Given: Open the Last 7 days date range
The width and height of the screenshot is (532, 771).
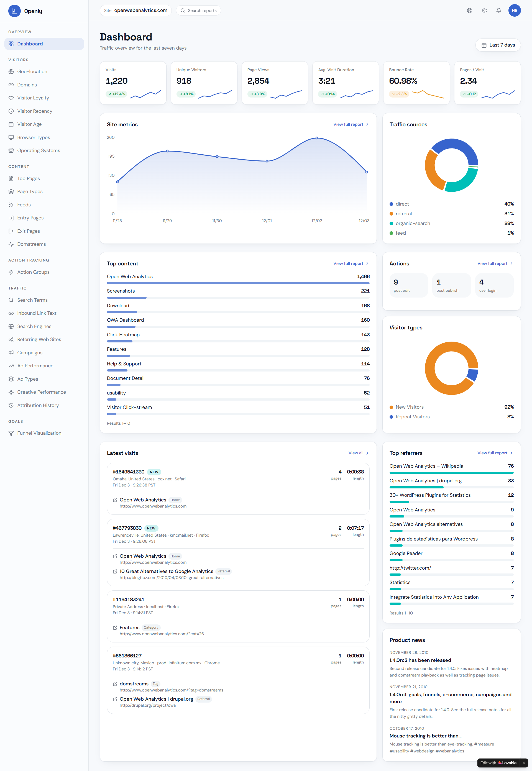Looking at the screenshot, I should 498,45.
